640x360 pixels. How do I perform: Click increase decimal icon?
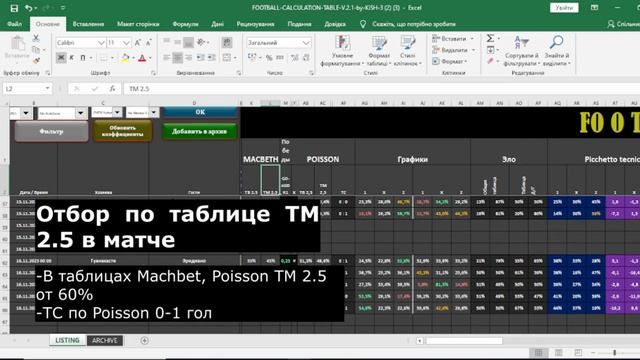295,58
